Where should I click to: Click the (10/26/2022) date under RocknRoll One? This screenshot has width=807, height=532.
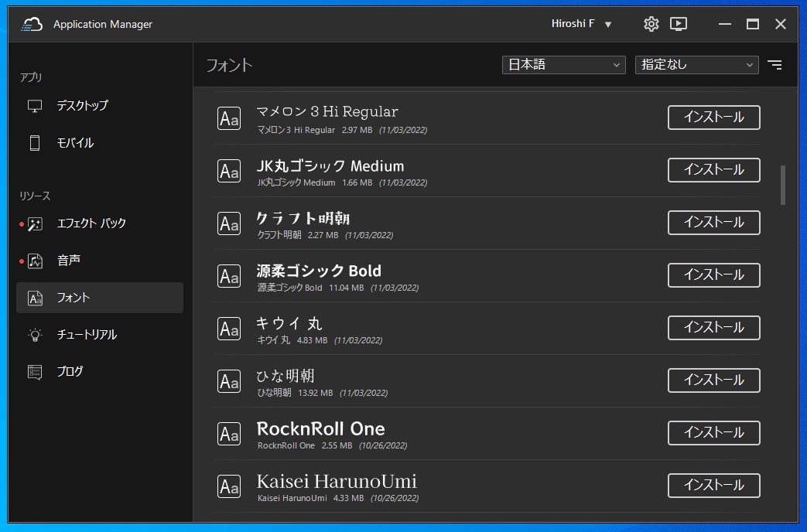click(x=383, y=445)
